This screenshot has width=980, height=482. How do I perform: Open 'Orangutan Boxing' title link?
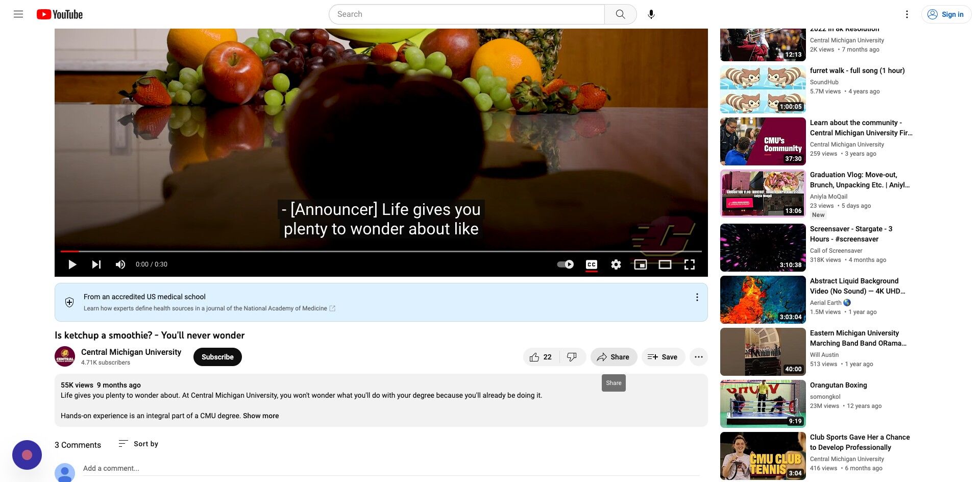838,385
